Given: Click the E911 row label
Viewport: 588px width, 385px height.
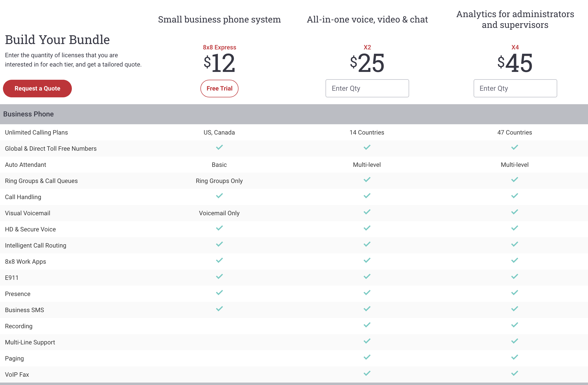Looking at the screenshot, I should point(12,278).
